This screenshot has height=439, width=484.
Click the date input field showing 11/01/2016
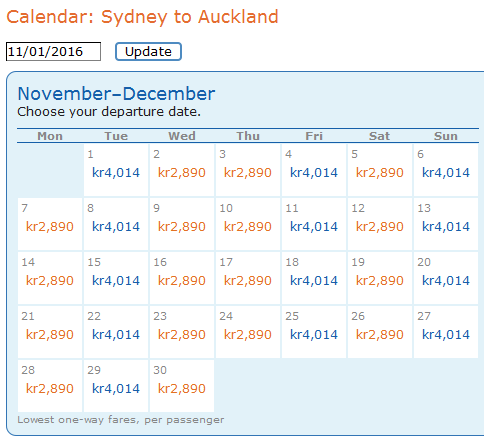pos(53,52)
